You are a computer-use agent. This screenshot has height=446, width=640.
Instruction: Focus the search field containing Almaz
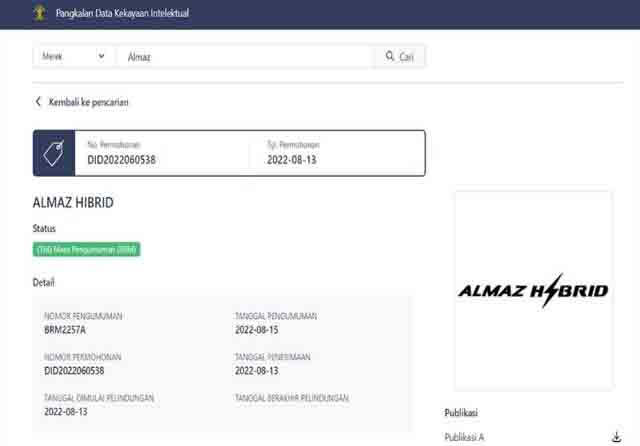click(x=245, y=57)
